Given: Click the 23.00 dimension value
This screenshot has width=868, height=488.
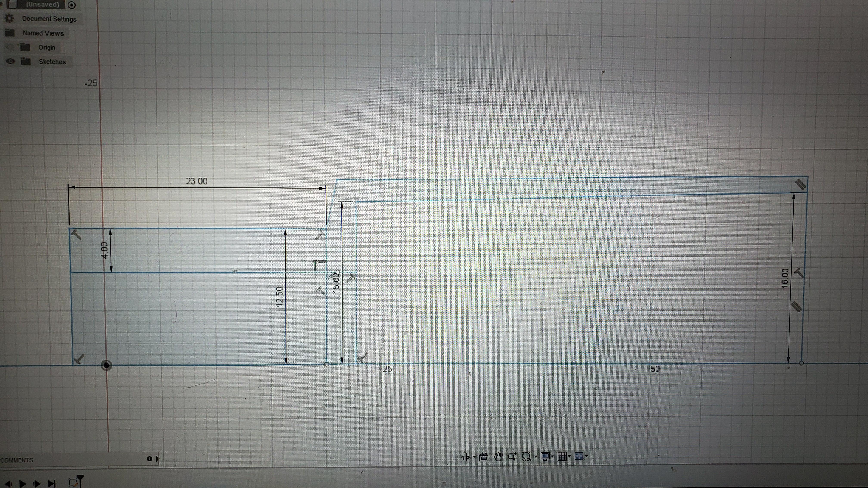Looking at the screenshot, I should click(x=197, y=181).
